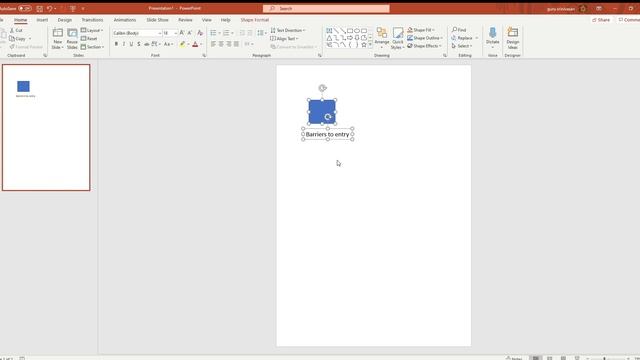This screenshot has height=360, width=640.
Task: Open the Change Case dropdown
Action: [x=168, y=44]
